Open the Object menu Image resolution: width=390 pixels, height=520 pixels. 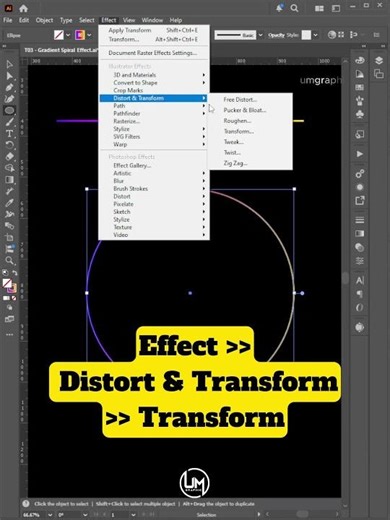44,20
